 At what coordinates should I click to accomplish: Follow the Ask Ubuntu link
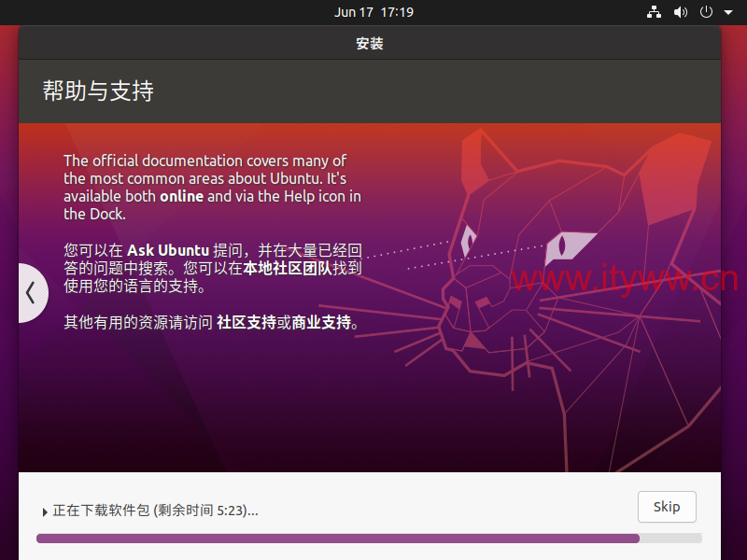pyautogui.click(x=168, y=250)
